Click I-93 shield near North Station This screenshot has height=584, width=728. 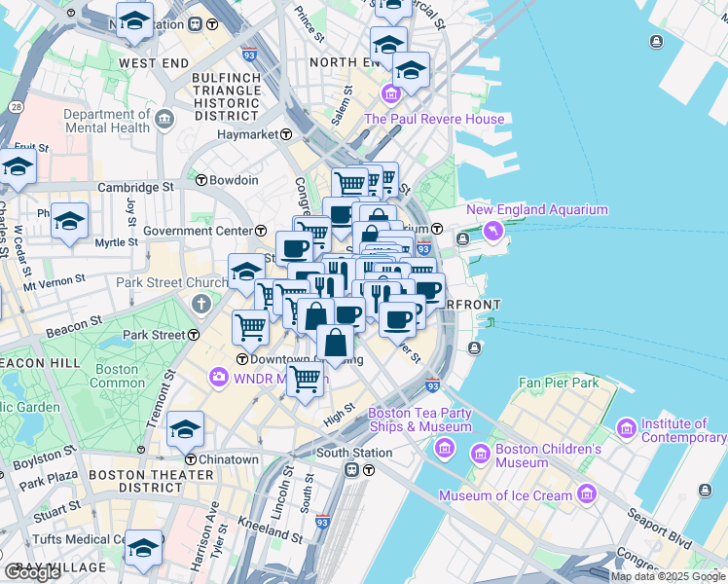tap(249, 55)
